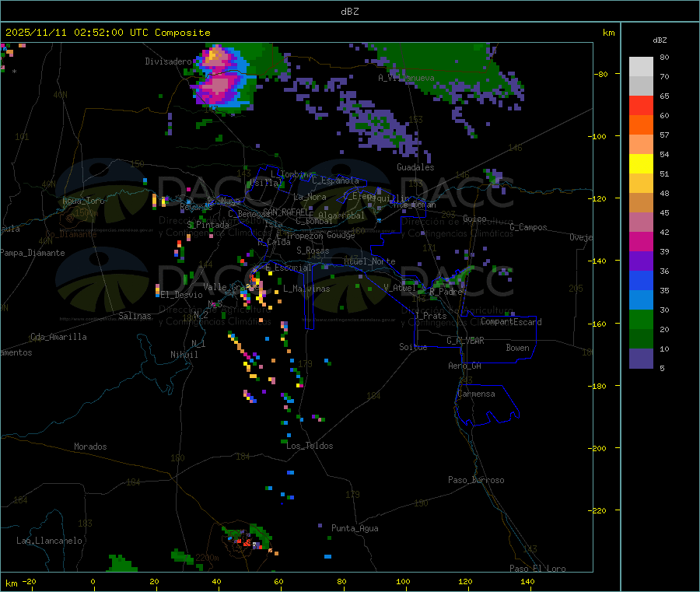Click the 'Punta_Agua' place label
The image size is (700, 592).
tap(355, 528)
